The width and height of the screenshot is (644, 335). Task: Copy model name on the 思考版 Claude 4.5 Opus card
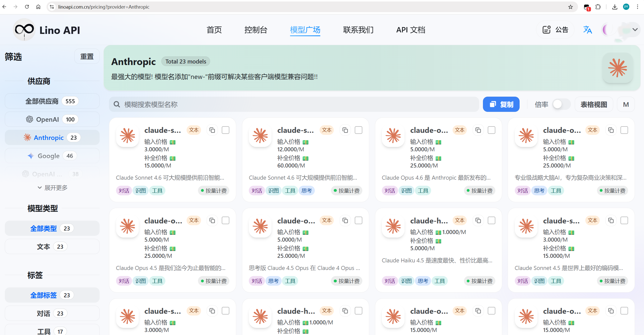point(345,220)
